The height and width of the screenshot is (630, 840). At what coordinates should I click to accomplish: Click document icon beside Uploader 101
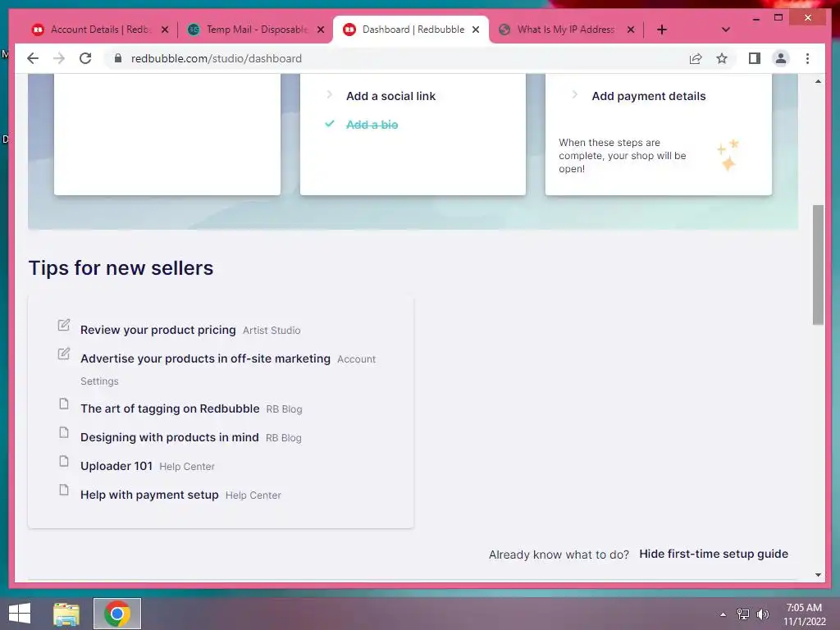(64, 461)
